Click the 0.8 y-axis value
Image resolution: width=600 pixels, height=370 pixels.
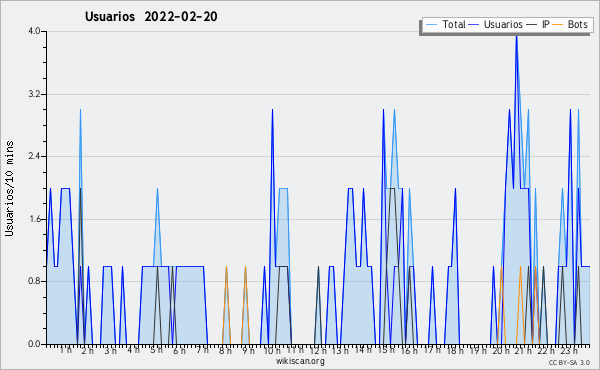click(x=34, y=281)
